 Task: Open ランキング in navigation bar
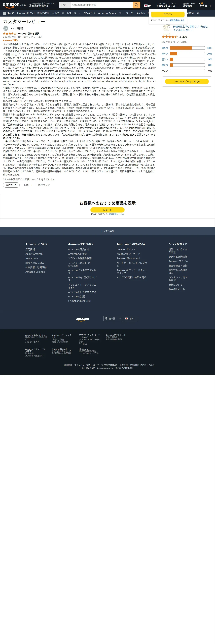[89, 13]
